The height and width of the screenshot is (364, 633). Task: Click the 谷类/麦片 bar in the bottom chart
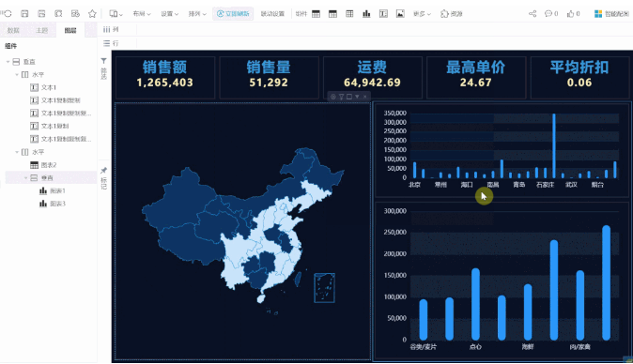pyautogui.click(x=423, y=320)
